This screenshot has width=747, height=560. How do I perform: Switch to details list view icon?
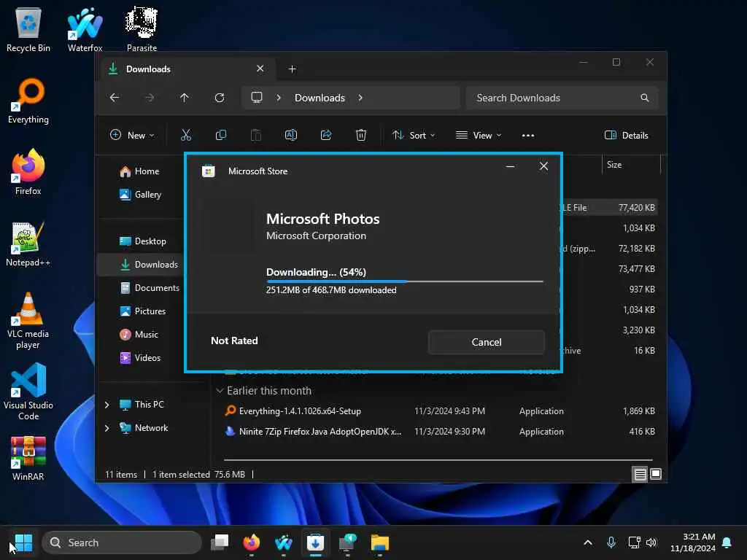click(640, 474)
